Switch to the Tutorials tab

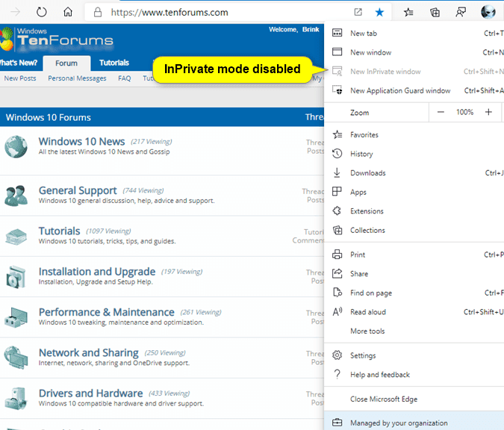(x=114, y=63)
